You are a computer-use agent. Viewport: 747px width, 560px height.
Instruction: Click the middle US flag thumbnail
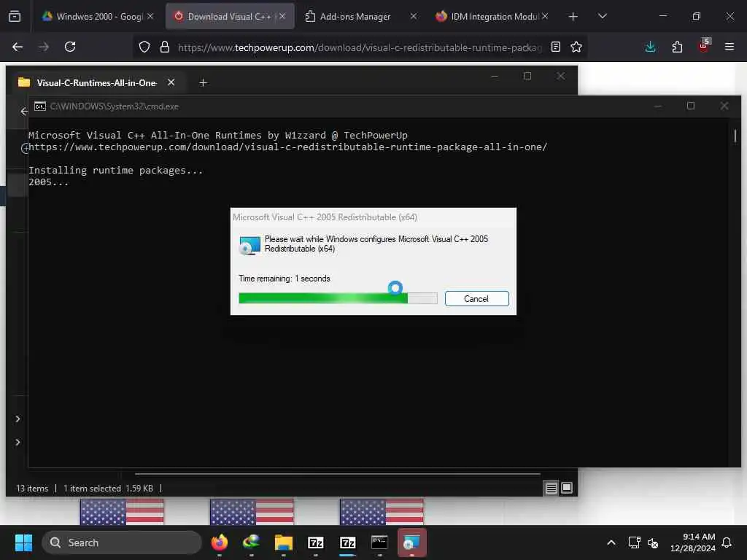pos(252,512)
